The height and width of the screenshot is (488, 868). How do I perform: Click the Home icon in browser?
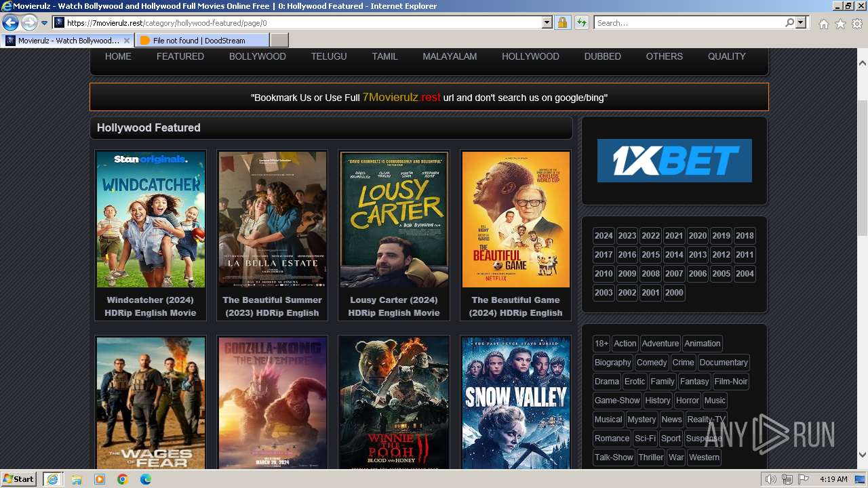(823, 24)
